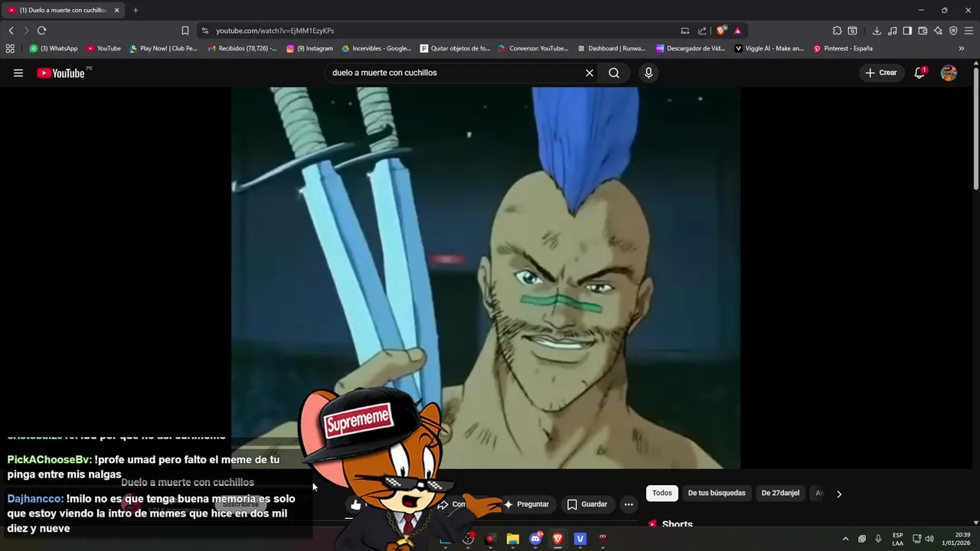Click the magnifier search button
This screenshot has width=980, height=551.
point(614,73)
